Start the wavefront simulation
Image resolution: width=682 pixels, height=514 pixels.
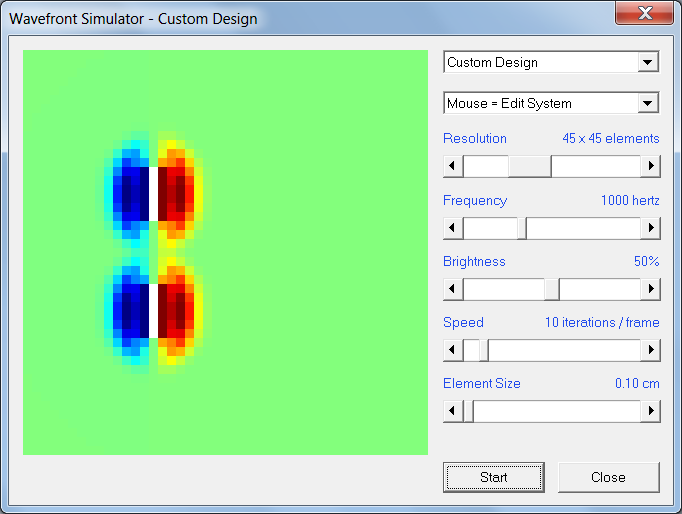click(494, 477)
